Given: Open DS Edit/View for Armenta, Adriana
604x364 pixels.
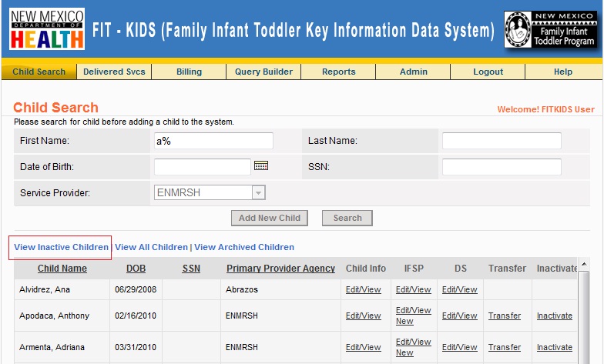Looking at the screenshot, I should click(x=459, y=348).
